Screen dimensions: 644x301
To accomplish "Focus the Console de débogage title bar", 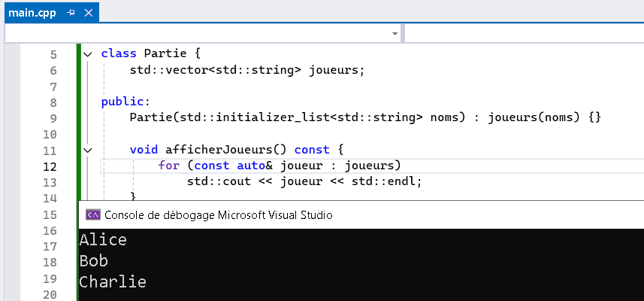I will coord(361,214).
